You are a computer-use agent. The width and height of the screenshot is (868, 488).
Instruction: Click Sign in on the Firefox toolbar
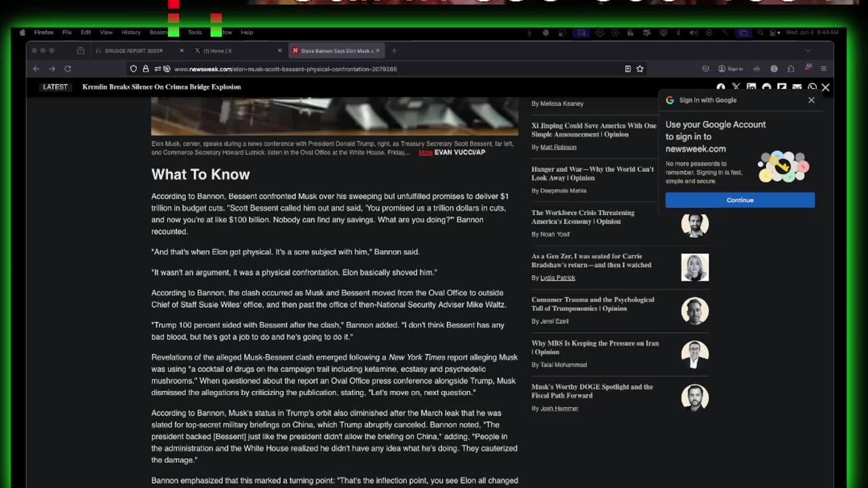click(x=730, y=68)
